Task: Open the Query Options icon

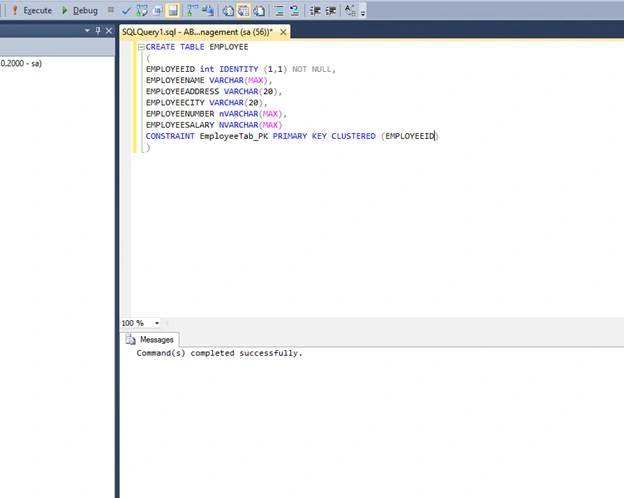Action: pyautogui.click(x=158, y=10)
